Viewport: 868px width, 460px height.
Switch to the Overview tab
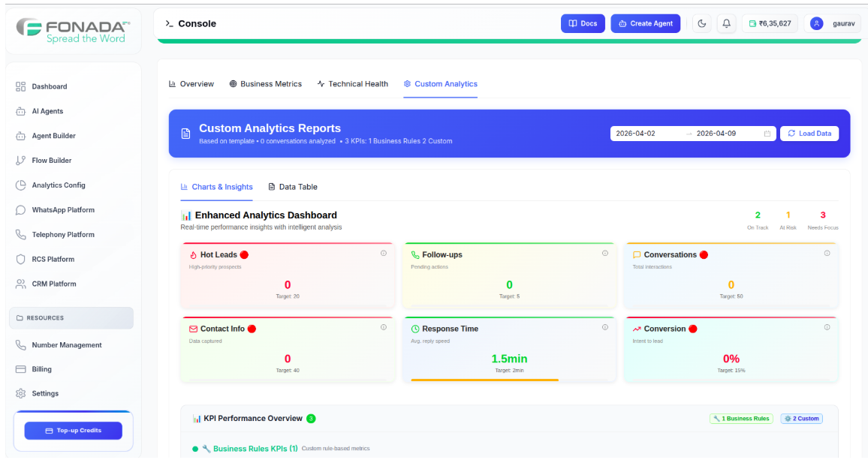(x=191, y=84)
